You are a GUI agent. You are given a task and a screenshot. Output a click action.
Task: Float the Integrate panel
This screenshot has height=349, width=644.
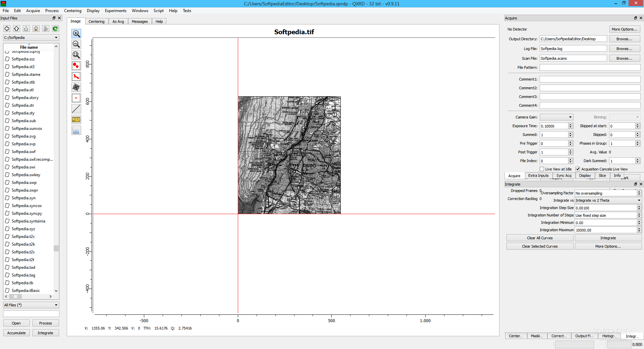635,184
